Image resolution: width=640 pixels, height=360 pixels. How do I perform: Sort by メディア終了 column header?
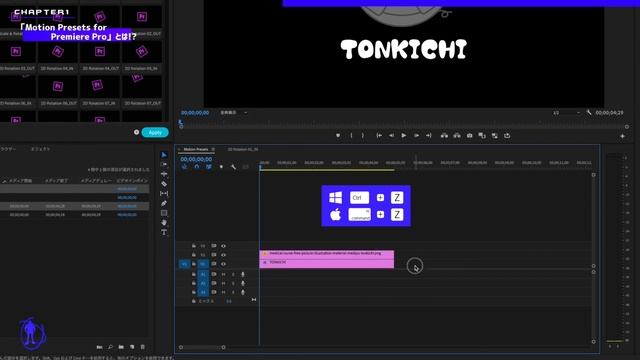tap(56, 180)
